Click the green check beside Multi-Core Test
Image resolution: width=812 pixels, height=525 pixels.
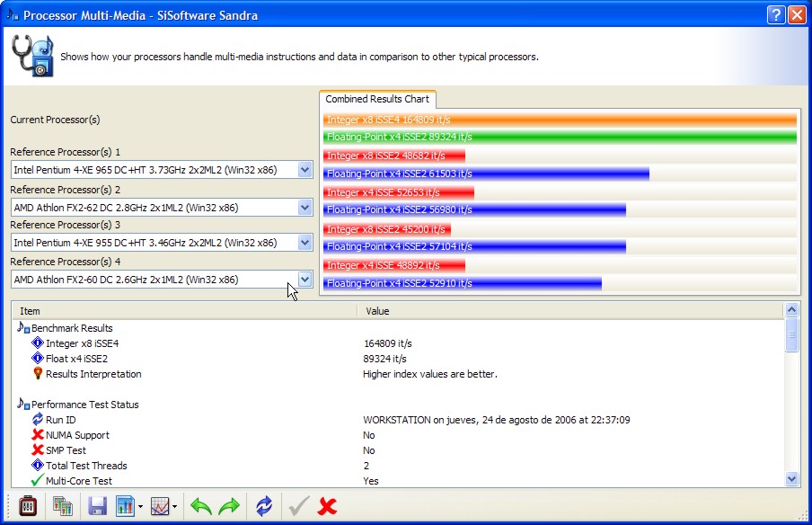(x=37, y=480)
